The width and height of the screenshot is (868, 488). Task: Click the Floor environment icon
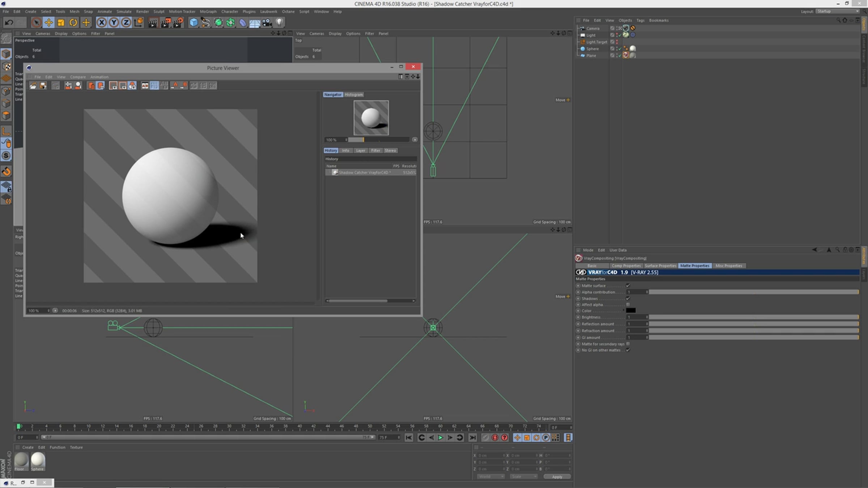255,23
